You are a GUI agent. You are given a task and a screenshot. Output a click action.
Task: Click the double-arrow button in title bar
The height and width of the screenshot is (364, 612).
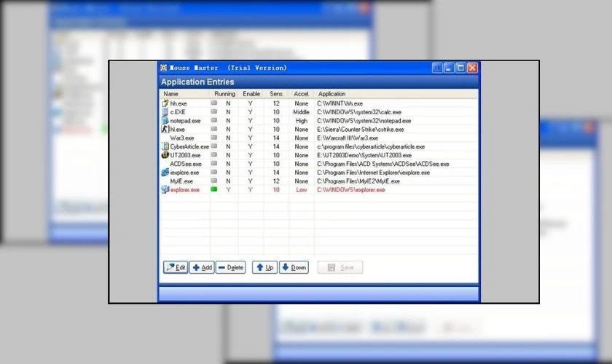(x=437, y=68)
